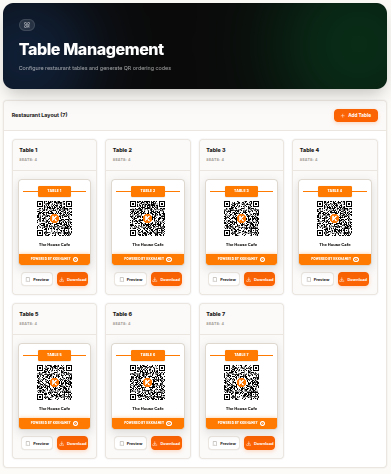Click the Table 2 QR code image
Viewport: 391px width, 474px height.
(x=148, y=219)
